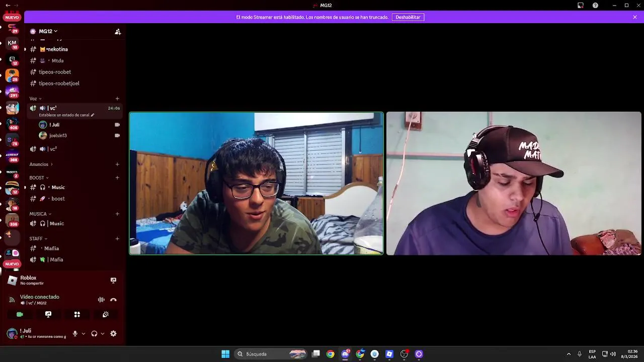The image size is (644, 362).
Task: Open Roblox from the taskbar
Action: (389, 354)
